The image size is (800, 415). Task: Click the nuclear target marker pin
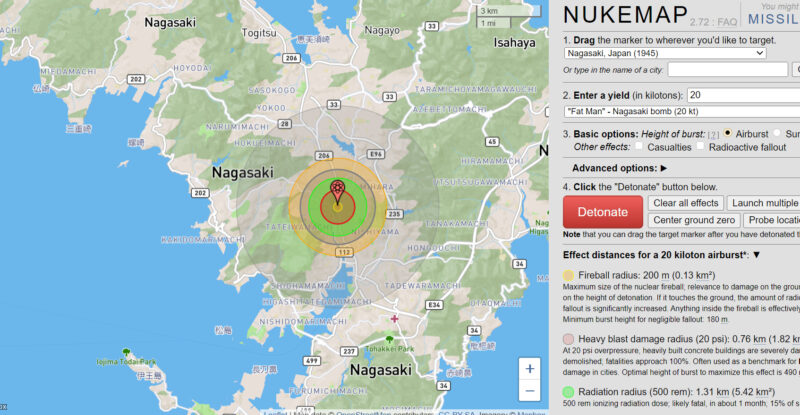point(338,188)
